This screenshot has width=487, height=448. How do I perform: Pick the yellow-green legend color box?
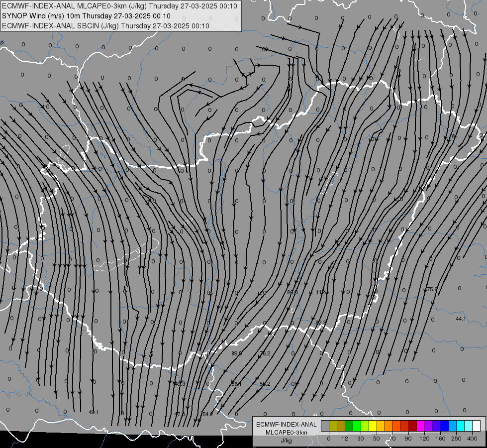tap(365, 426)
